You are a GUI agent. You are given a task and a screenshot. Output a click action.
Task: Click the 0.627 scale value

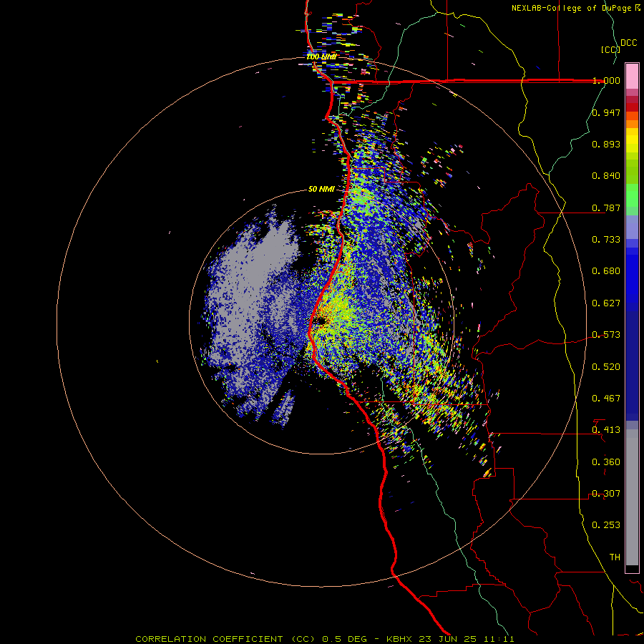606,303
